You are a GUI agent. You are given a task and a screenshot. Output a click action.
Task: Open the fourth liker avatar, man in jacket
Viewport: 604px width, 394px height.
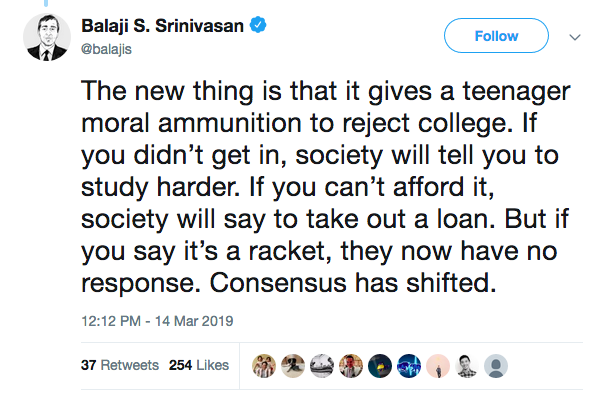351,366
